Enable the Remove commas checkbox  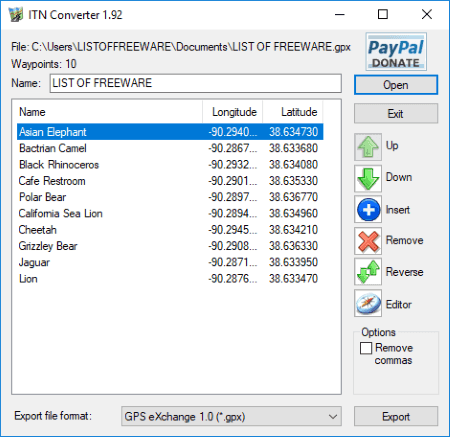(366, 348)
